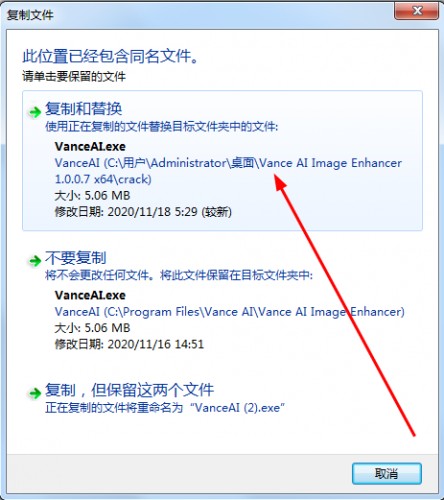Image resolution: width=444 pixels, height=500 pixels.
Task: Click the 将不会更改任何文件 description line
Action: point(179,275)
